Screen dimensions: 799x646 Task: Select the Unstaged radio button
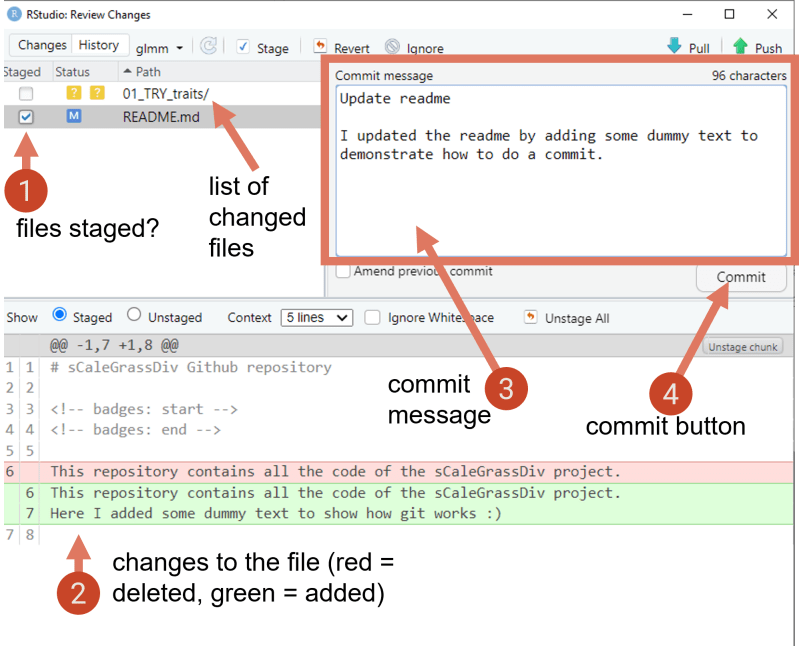134,314
